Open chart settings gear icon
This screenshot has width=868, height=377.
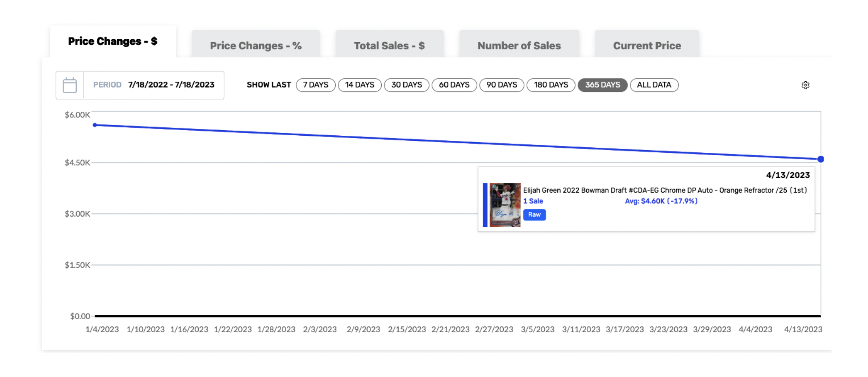coord(805,85)
